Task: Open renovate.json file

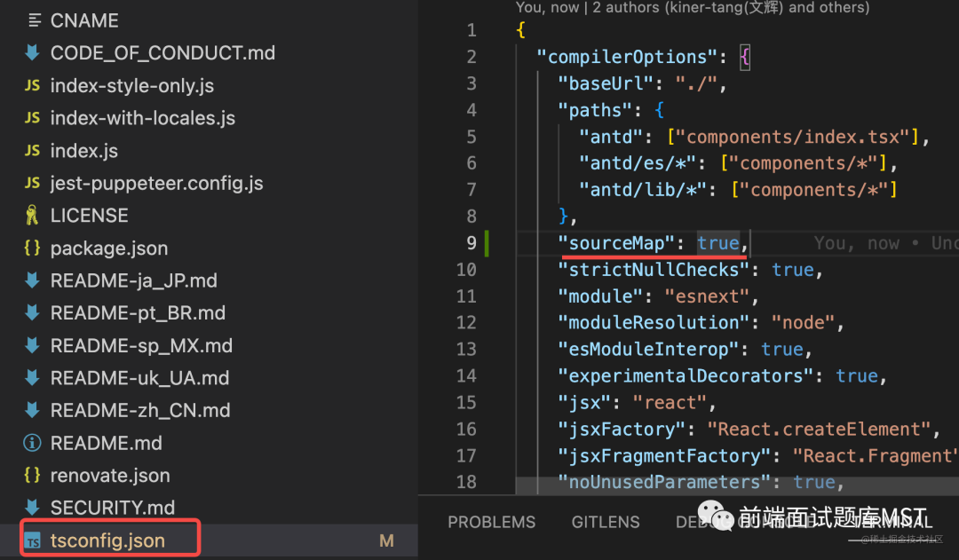Action: (x=110, y=475)
